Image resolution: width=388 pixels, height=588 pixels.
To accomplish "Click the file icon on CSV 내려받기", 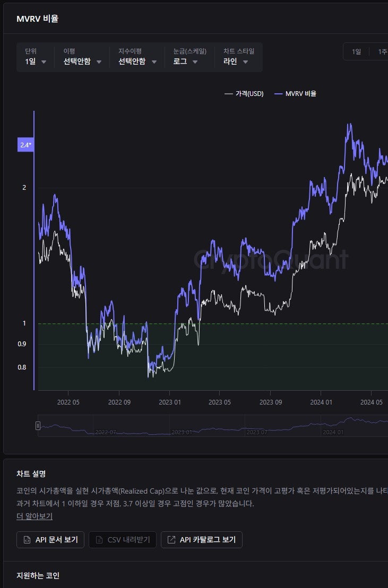I will click(x=99, y=540).
